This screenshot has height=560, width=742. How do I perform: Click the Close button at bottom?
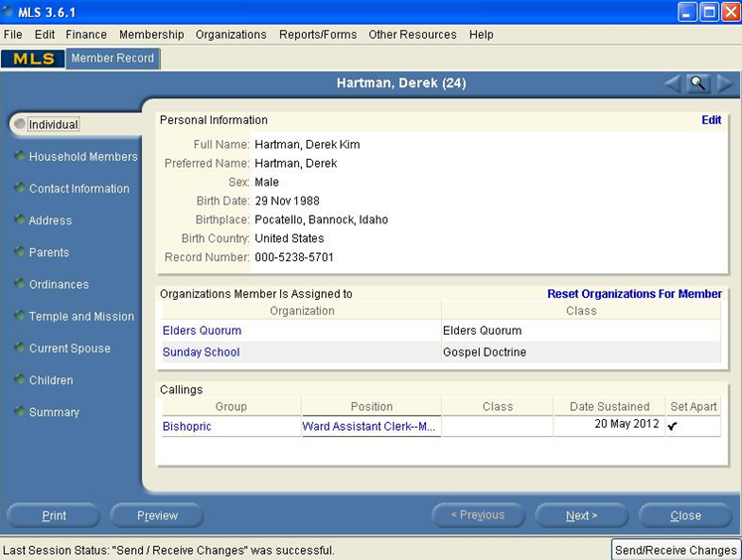tap(685, 515)
